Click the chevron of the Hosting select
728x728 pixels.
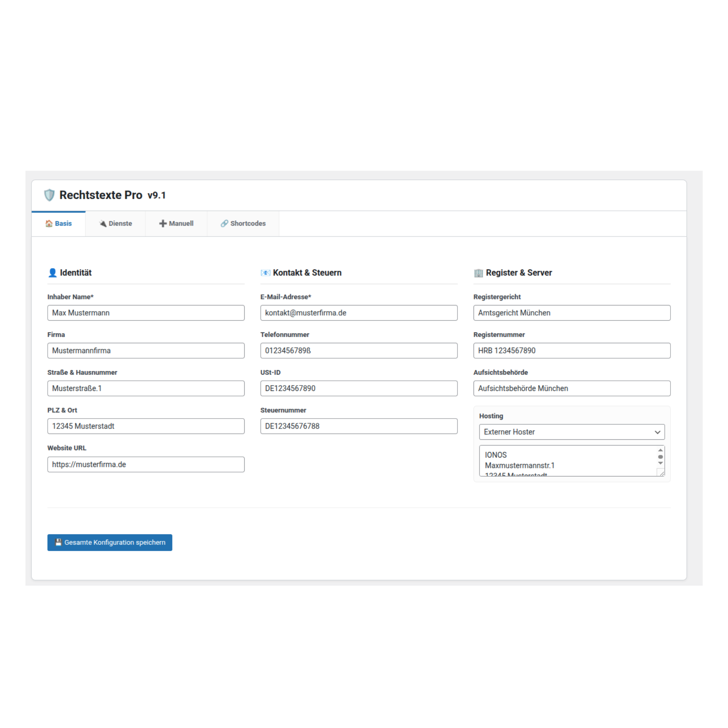coord(658,432)
